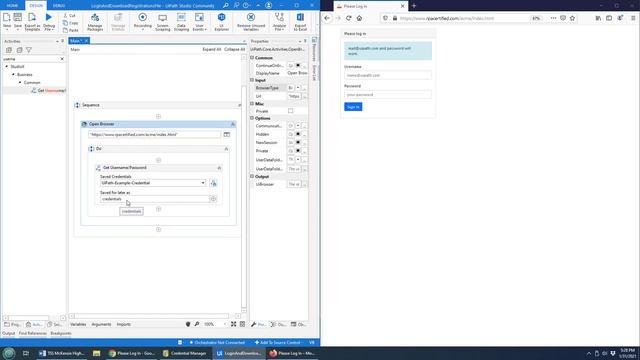Click the activities search field
Image resolution: width=640 pixels, height=360 pixels.
click(x=31, y=59)
